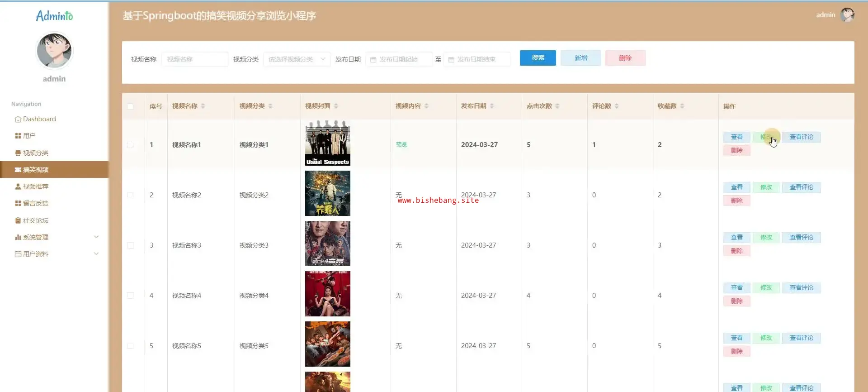868x392 pixels.
Task: Click calendar icon in 发布日期起始 field
Action: (x=373, y=59)
